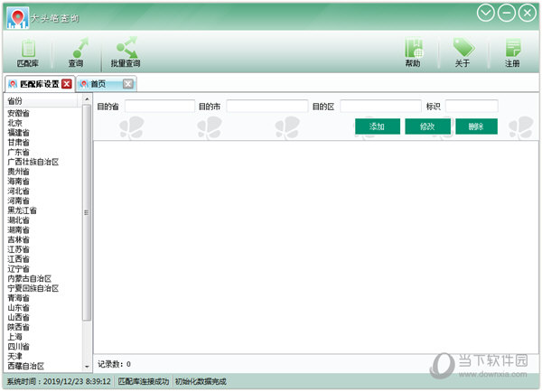Click the 注册 register icon
The width and height of the screenshot is (542, 392).
[512, 52]
